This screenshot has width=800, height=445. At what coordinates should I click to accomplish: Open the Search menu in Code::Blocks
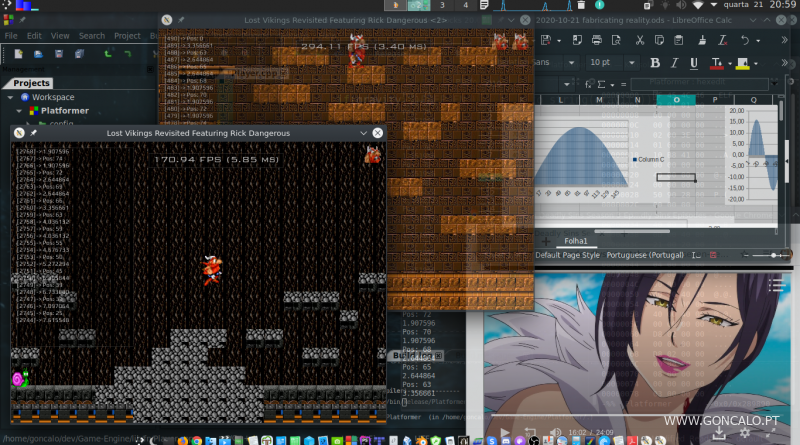click(92, 36)
